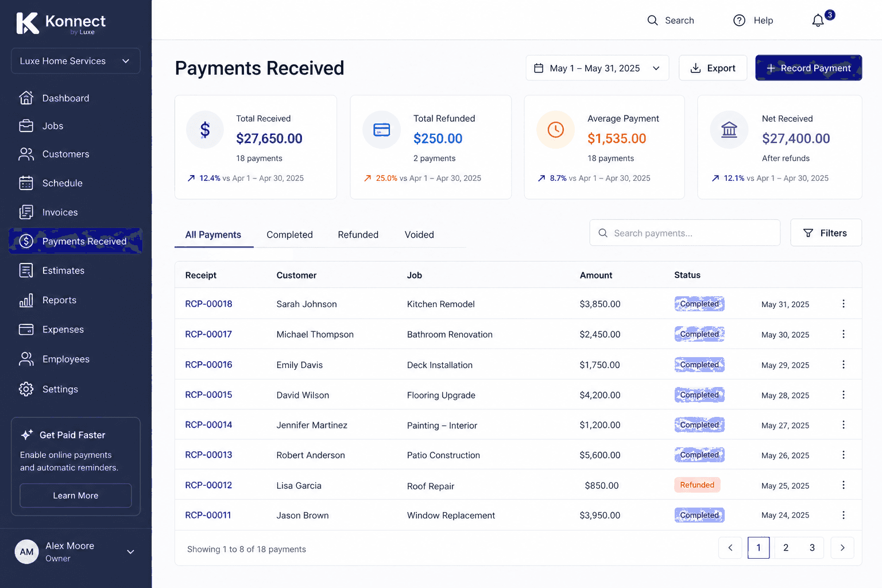This screenshot has height=588, width=882.
Task: Go to page 3 of payments
Action: point(812,548)
